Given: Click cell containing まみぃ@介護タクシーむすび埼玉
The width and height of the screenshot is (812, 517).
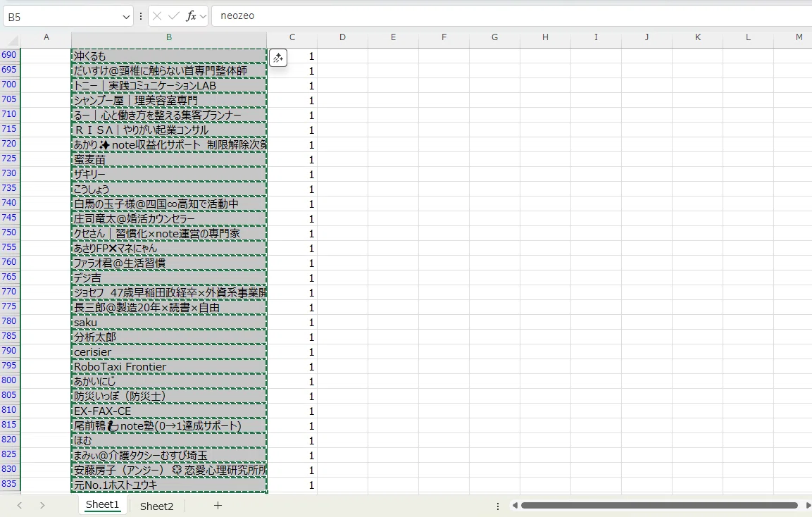Looking at the screenshot, I should pyautogui.click(x=169, y=455).
